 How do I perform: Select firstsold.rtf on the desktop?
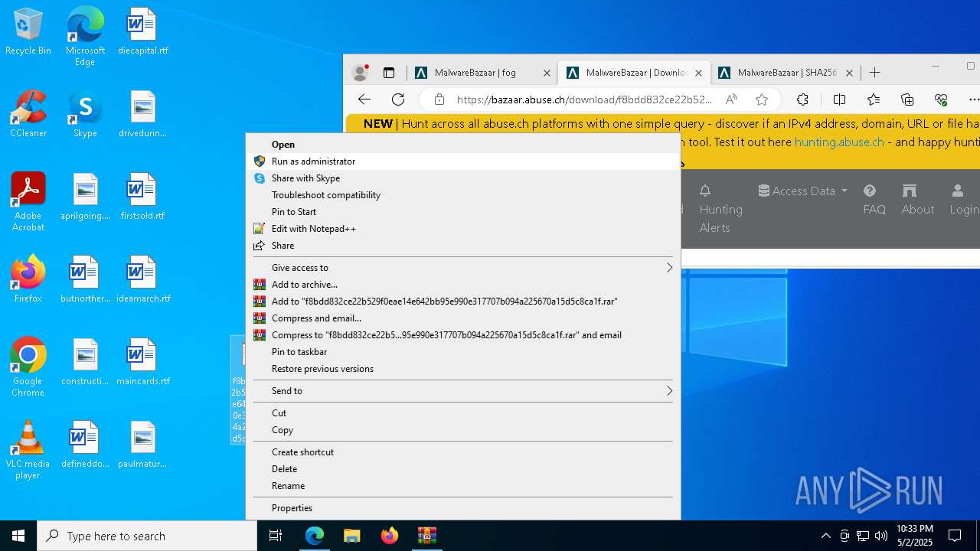point(143,197)
